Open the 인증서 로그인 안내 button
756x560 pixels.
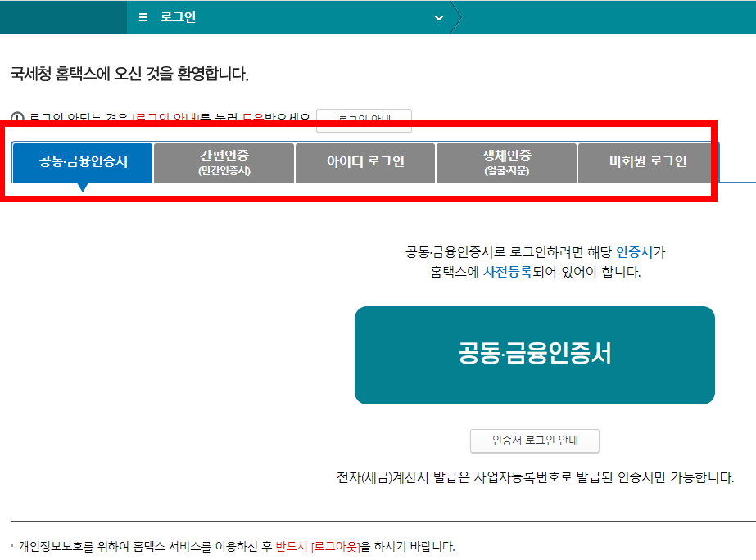[535, 440]
